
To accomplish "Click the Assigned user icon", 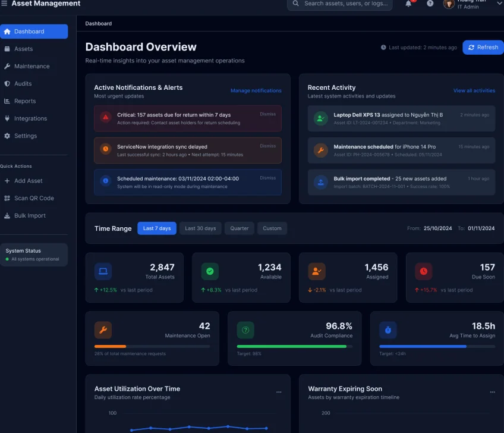I will [317, 271].
